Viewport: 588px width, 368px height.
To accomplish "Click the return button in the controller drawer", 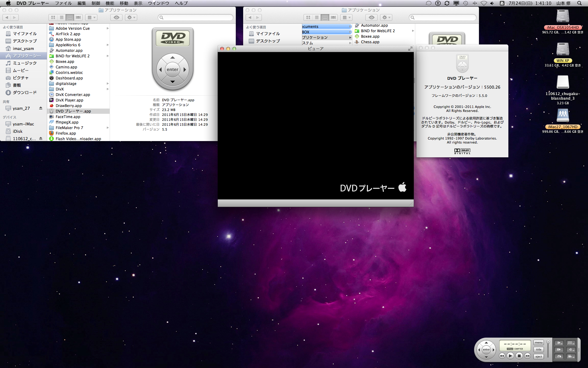I will click(559, 356).
